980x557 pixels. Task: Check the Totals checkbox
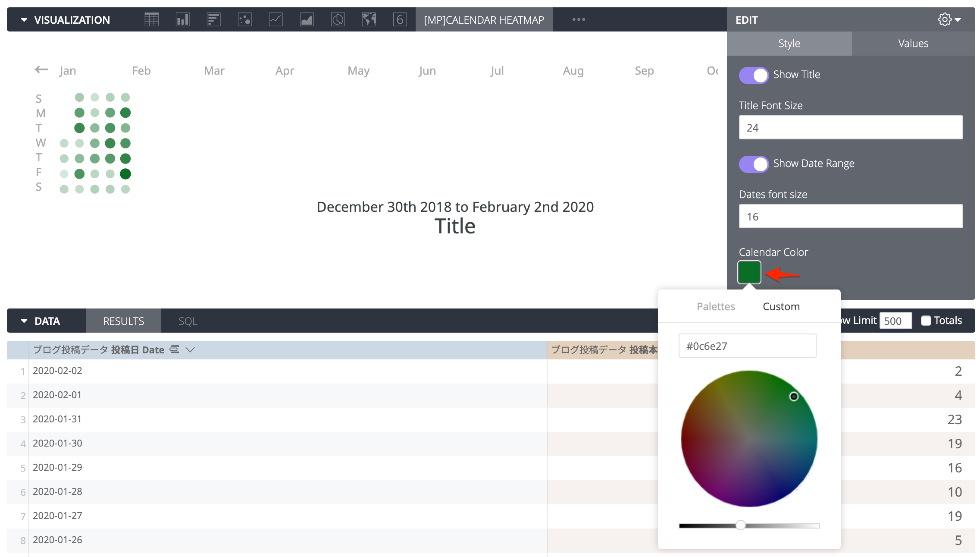click(926, 320)
